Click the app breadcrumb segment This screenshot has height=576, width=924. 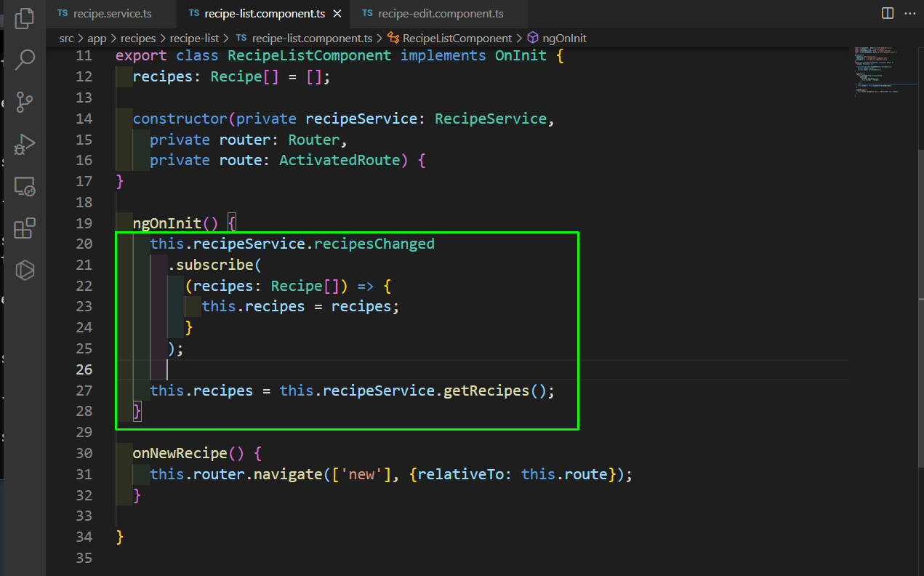point(97,38)
